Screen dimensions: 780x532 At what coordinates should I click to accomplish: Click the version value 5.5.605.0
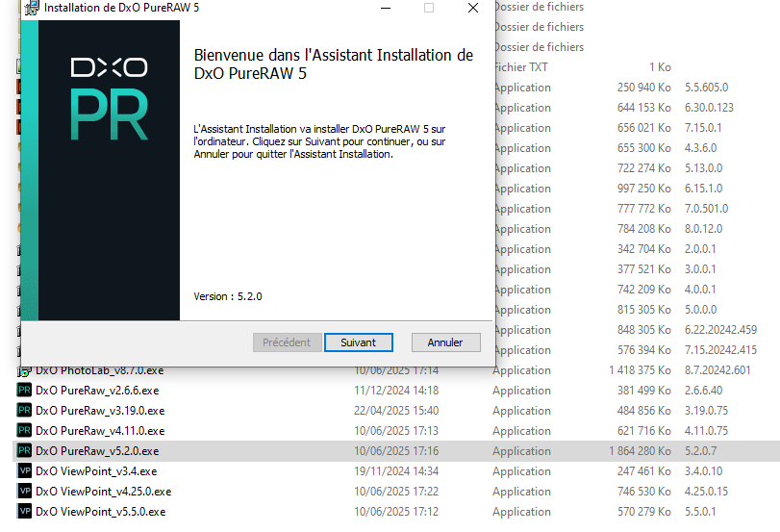pos(706,88)
